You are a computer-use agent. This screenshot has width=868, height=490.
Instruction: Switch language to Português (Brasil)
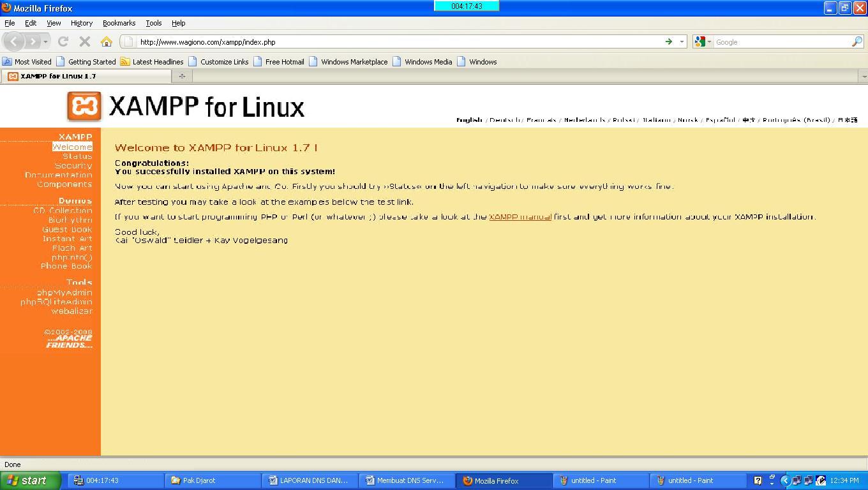point(796,120)
